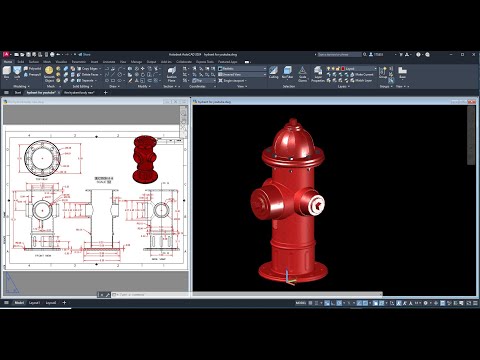Viewport: 480px width, 360px height.
Task: Click the red layer color swatch
Action: coord(343,69)
